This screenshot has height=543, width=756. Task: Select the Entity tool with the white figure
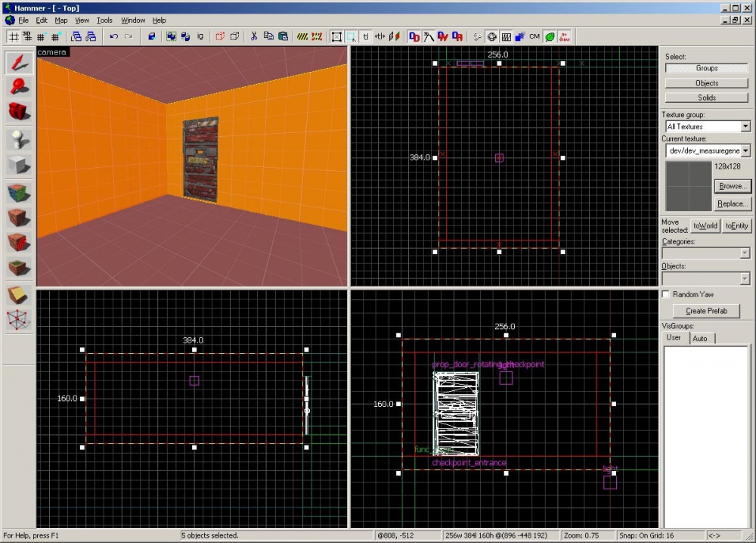point(19,139)
